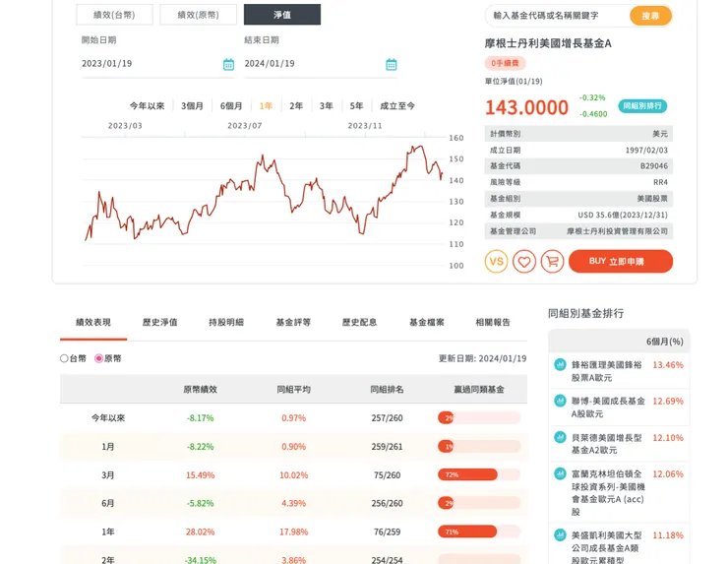Click the VS compare fund icon
The image size is (728, 564).
(497, 262)
